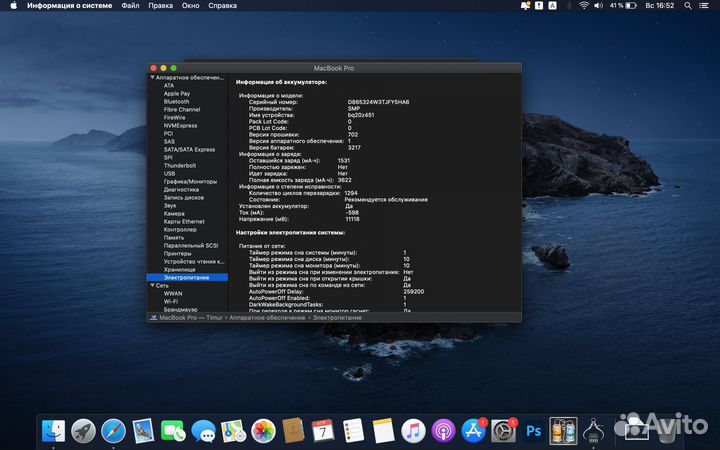Select Хранилище in the sidebar
The height and width of the screenshot is (450, 720).
[x=180, y=270]
